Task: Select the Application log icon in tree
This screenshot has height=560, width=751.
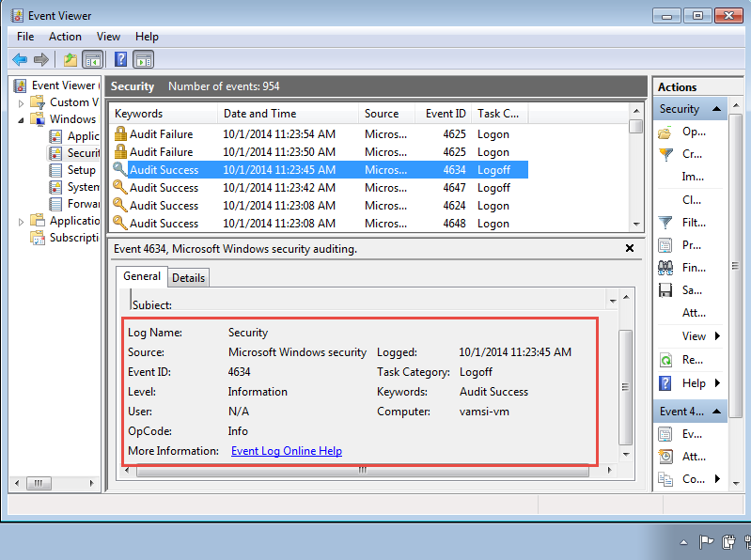Action: pyautogui.click(x=55, y=136)
